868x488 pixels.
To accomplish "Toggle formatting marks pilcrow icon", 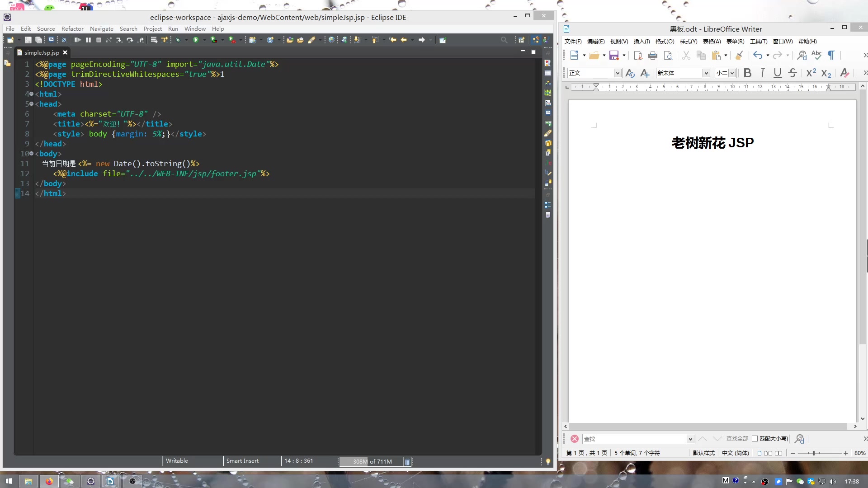I will coord(831,55).
